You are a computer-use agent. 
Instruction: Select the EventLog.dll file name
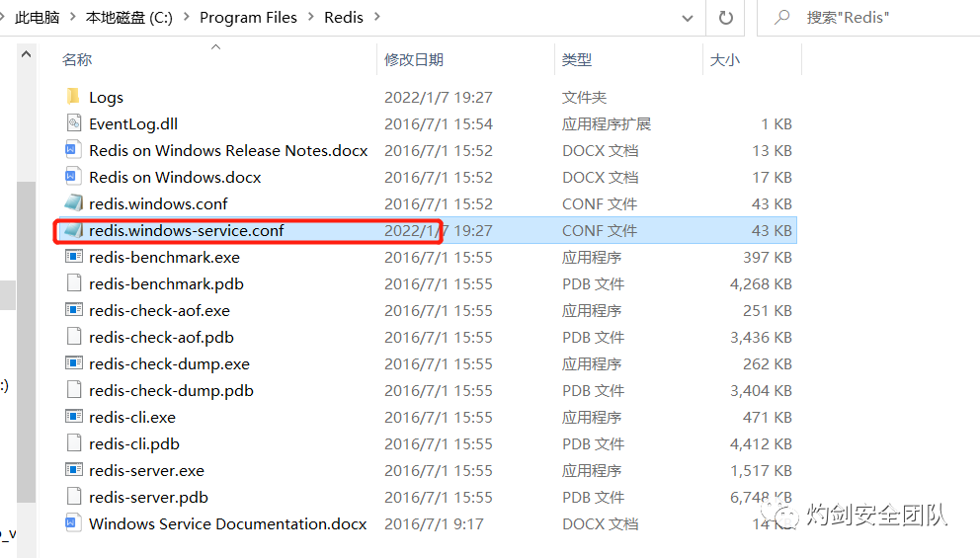(133, 123)
